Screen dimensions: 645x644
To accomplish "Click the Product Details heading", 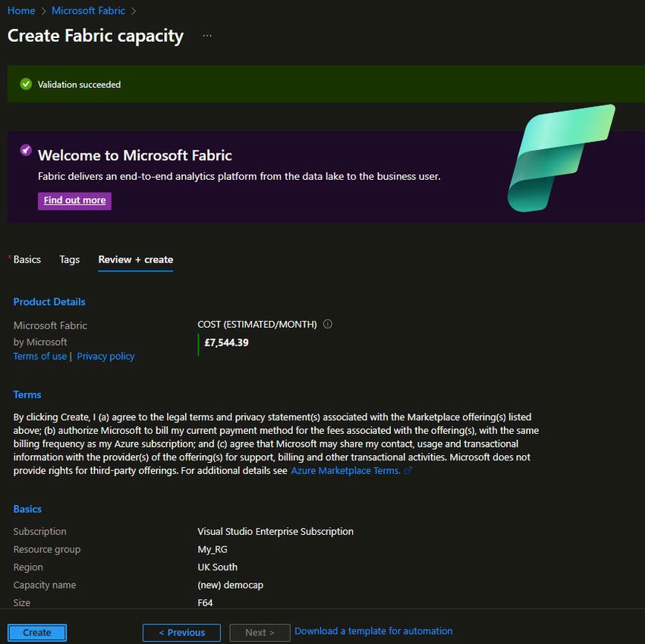I will (x=49, y=302).
